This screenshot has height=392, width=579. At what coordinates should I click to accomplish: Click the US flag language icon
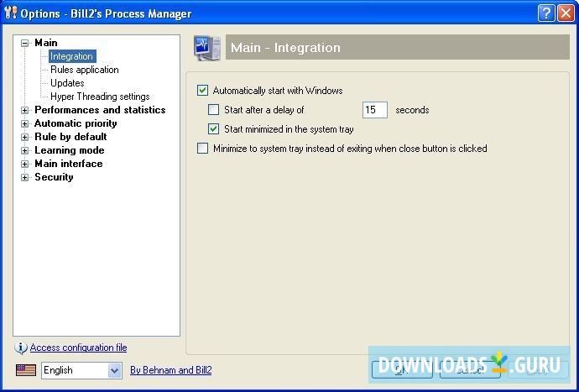pos(26,370)
